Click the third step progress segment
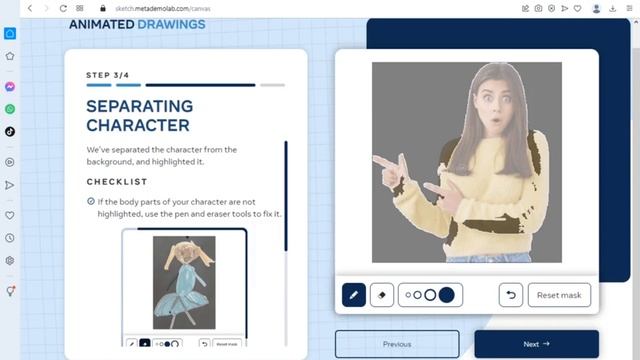 [x=200, y=85]
